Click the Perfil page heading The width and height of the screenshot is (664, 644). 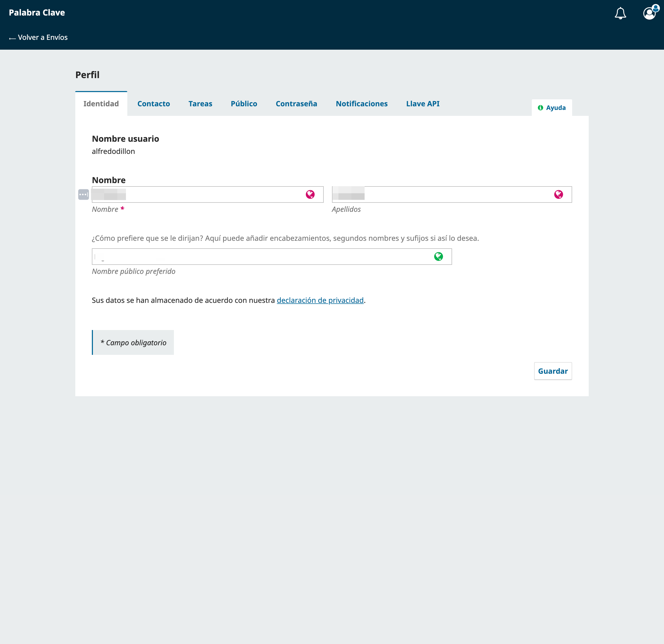click(x=87, y=75)
